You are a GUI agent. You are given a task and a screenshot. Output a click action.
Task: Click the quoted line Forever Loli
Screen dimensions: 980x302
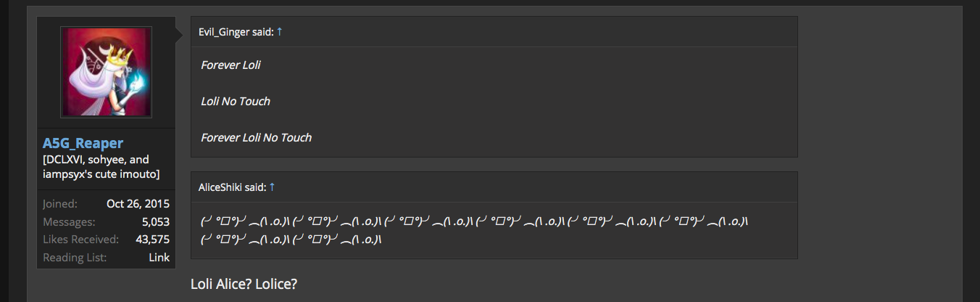tap(231, 65)
